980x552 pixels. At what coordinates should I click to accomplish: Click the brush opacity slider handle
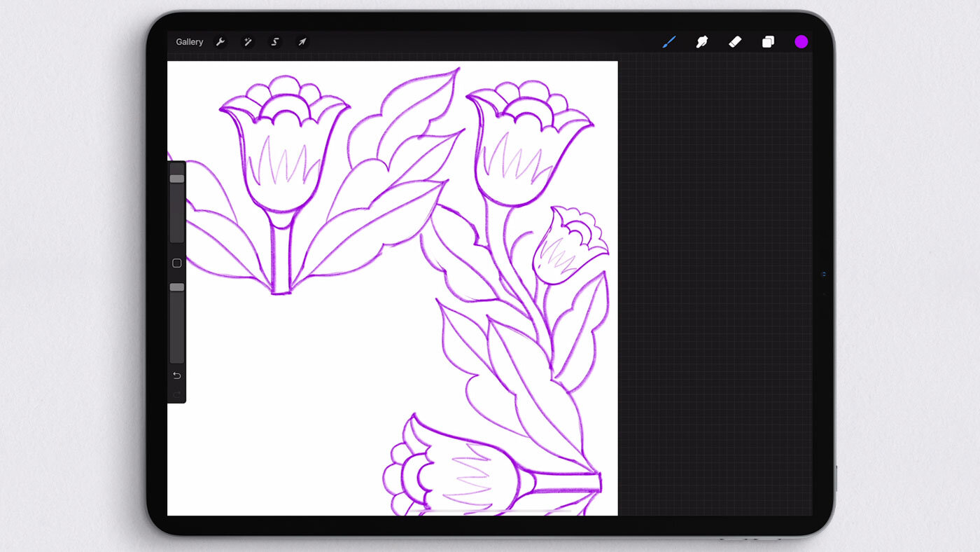pos(177,287)
